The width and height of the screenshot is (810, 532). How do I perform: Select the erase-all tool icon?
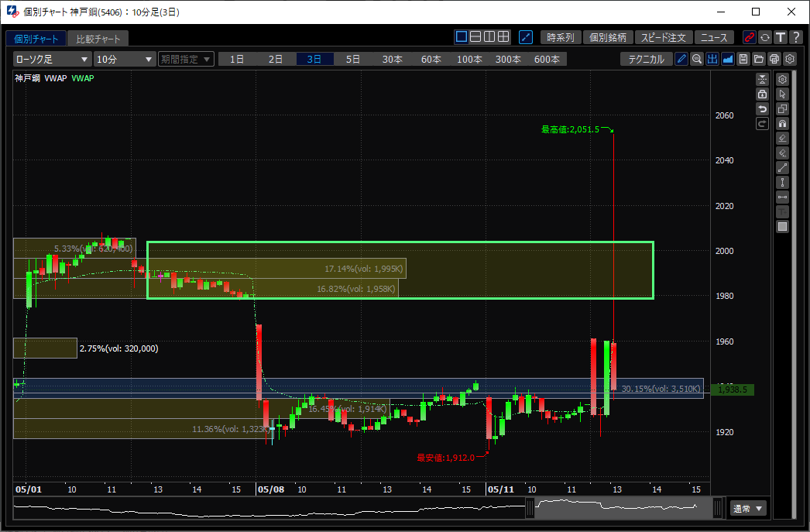[783, 153]
